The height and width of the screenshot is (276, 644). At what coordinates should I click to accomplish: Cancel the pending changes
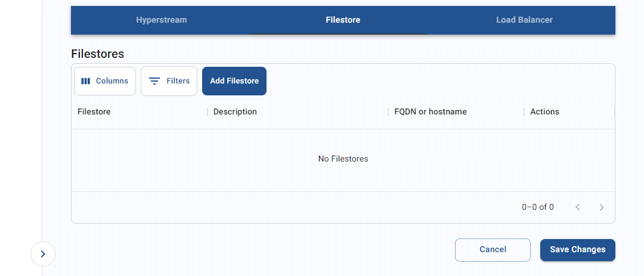click(x=493, y=250)
